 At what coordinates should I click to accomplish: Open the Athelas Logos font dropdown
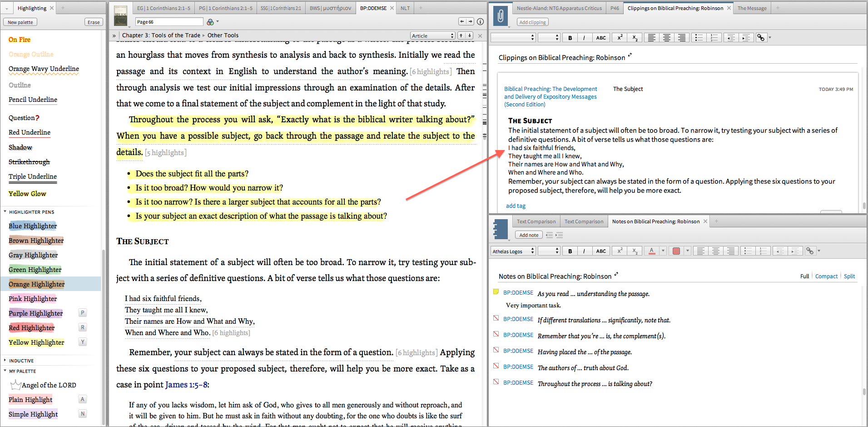[x=513, y=251]
